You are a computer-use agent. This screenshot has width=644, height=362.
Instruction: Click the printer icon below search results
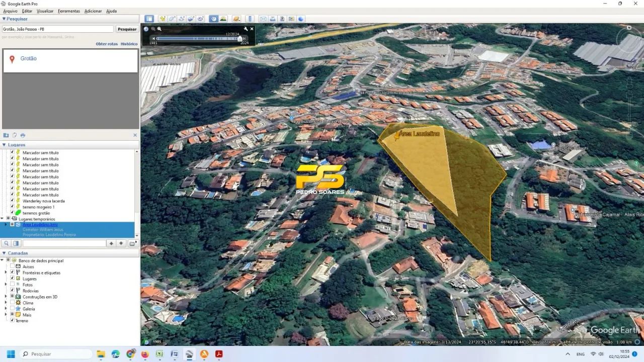pos(23,135)
